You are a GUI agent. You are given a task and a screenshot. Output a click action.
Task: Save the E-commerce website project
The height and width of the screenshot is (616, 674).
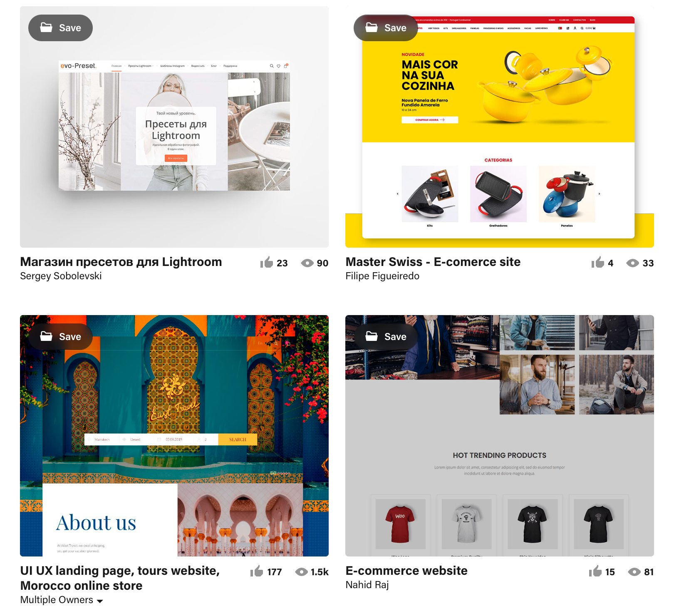click(x=386, y=337)
